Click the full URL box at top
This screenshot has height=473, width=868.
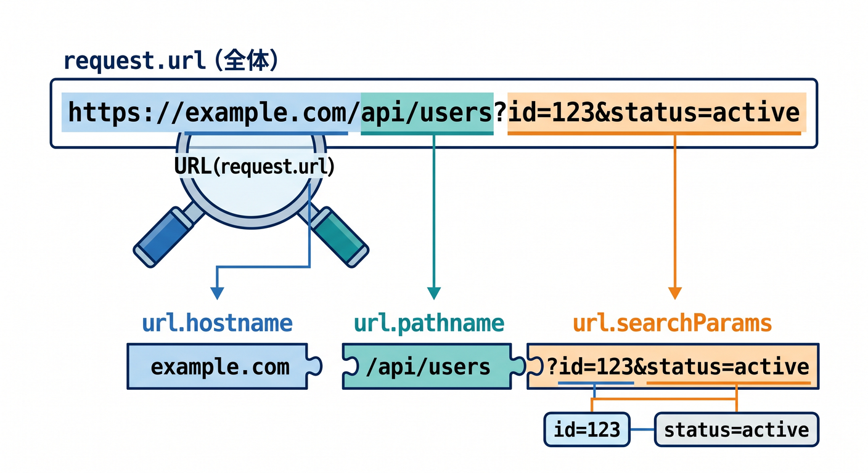point(433,113)
